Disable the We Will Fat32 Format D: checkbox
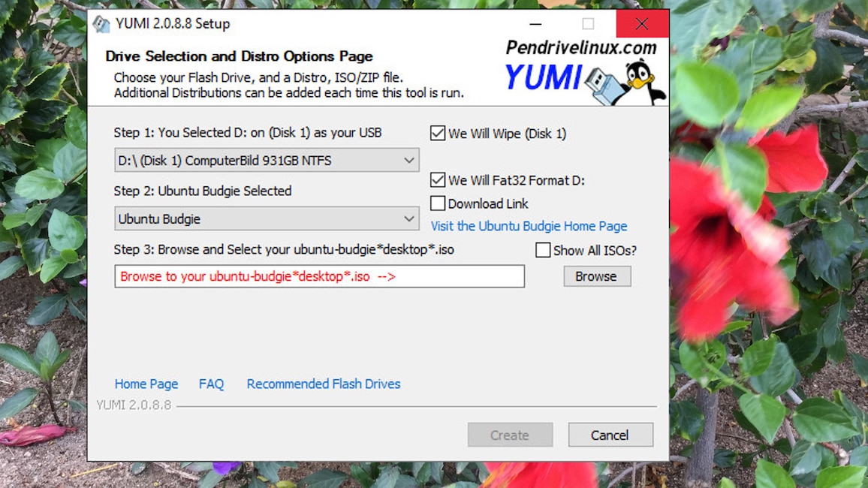Screen dimensions: 868x488 click(x=438, y=179)
